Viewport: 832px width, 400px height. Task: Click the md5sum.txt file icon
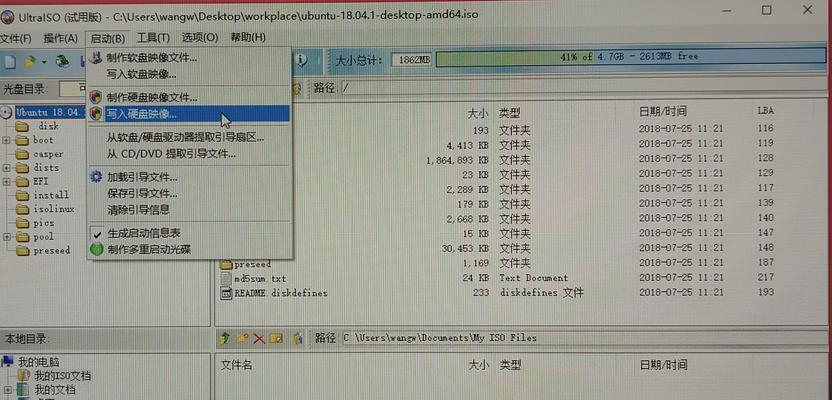click(226, 278)
